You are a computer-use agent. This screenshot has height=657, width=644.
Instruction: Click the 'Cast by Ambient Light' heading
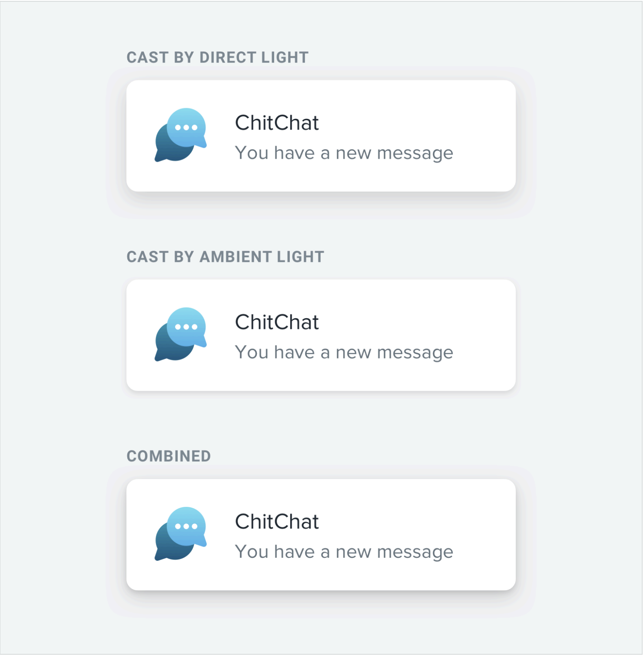pyautogui.click(x=225, y=257)
